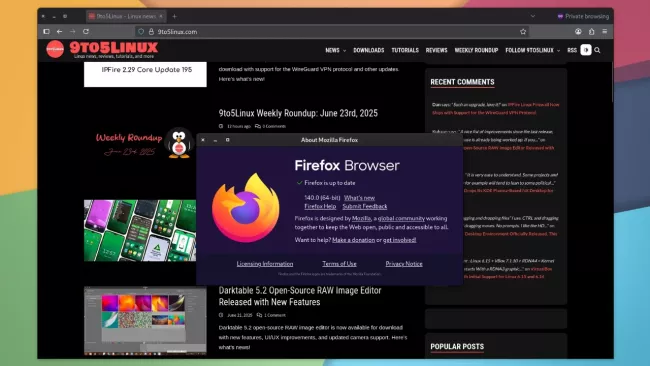
Task: Click the get involved! link
Action: point(400,240)
